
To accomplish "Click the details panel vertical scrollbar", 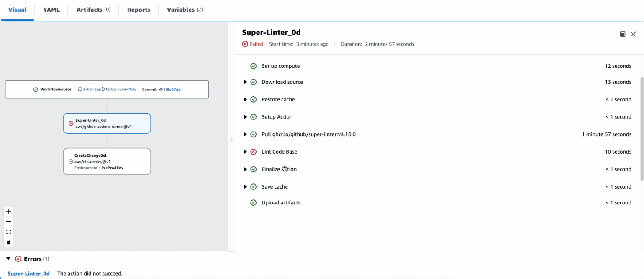I will click(x=641, y=129).
